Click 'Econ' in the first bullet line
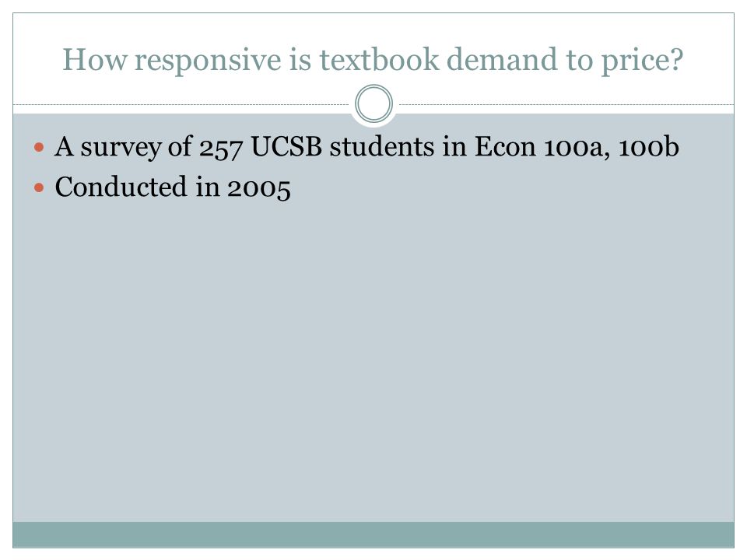 tap(505, 147)
